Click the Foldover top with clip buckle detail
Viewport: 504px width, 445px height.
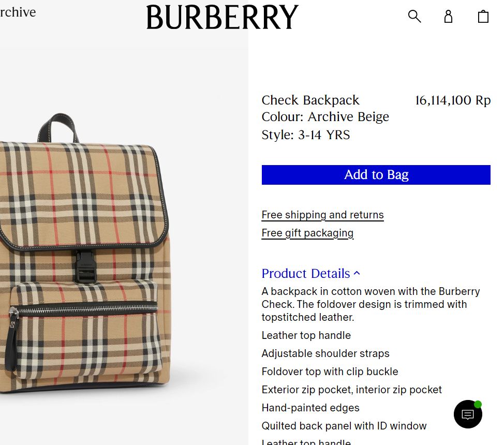point(330,372)
